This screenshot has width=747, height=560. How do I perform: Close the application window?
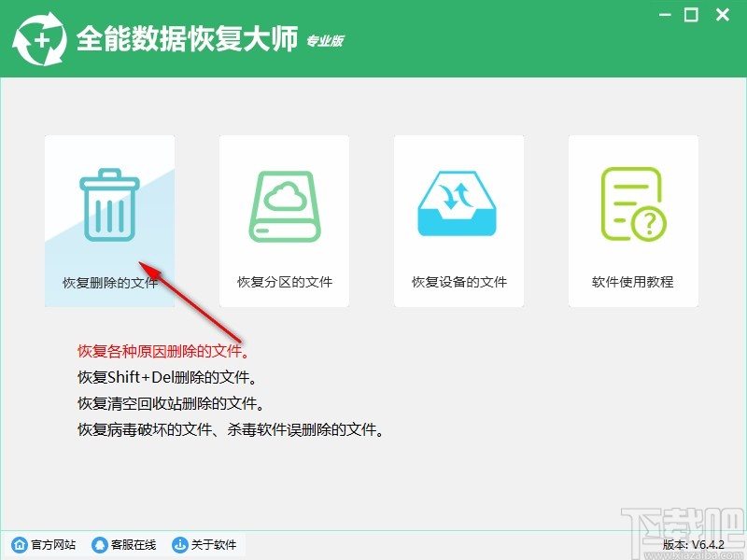point(723,15)
